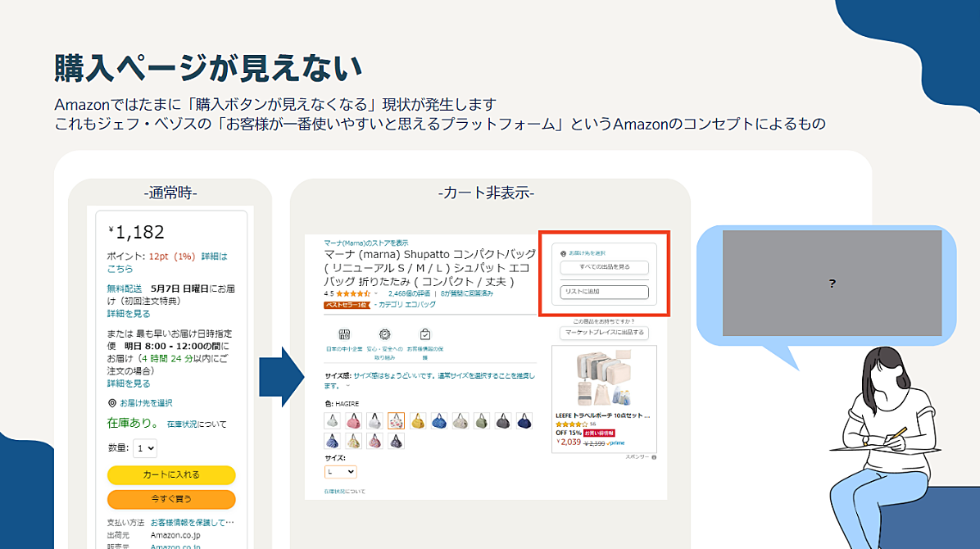Click the ¥2,039 price in the ad
Viewport: 980px width, 549px height.
point(569,442)
